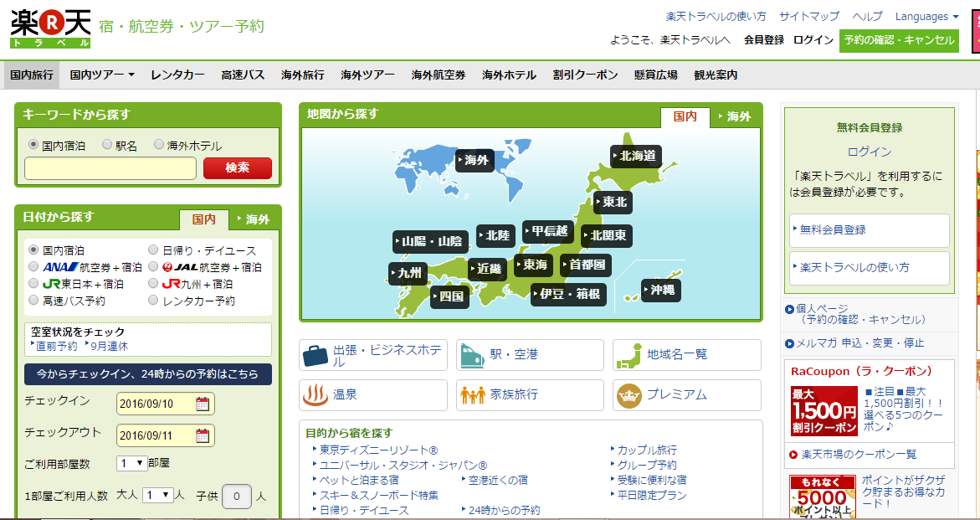This screenshot has height=520, width=980.
Task: Open the 国内旅行 navigation item
Action: [32, 75]
